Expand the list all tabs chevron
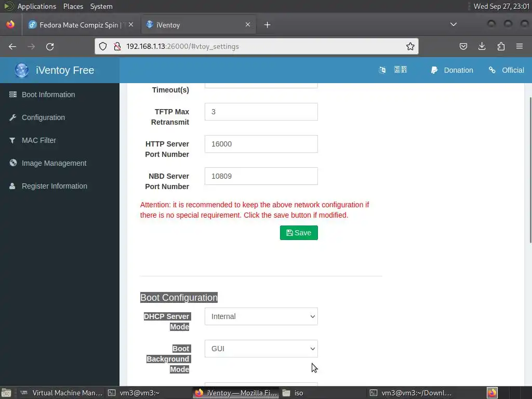Viewport: 532px width, 399px height. 453,24
